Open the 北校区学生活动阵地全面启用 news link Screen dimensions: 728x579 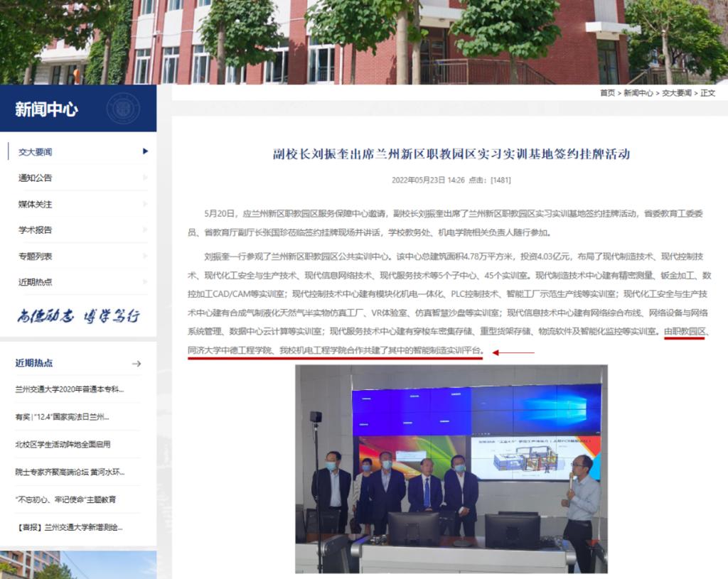pyautogui.click(x=63, y=445)
